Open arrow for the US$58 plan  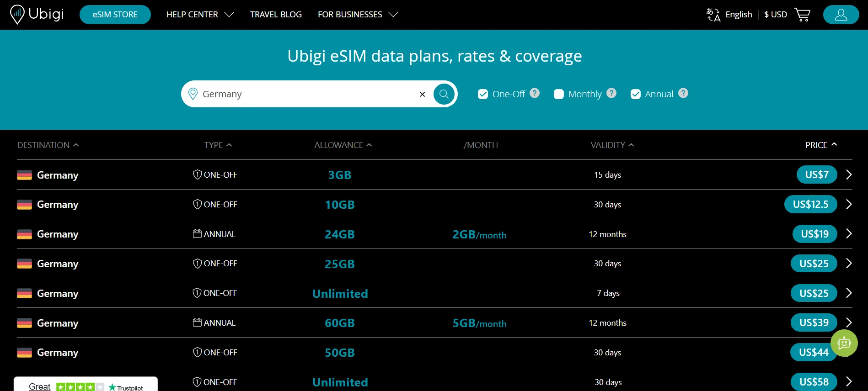(849, 381)
